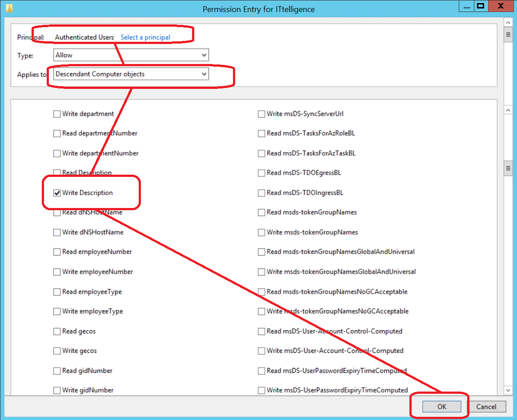Check Read msDS-UserPasswordExpiryTimeComputed checkbox

point(261,371)
